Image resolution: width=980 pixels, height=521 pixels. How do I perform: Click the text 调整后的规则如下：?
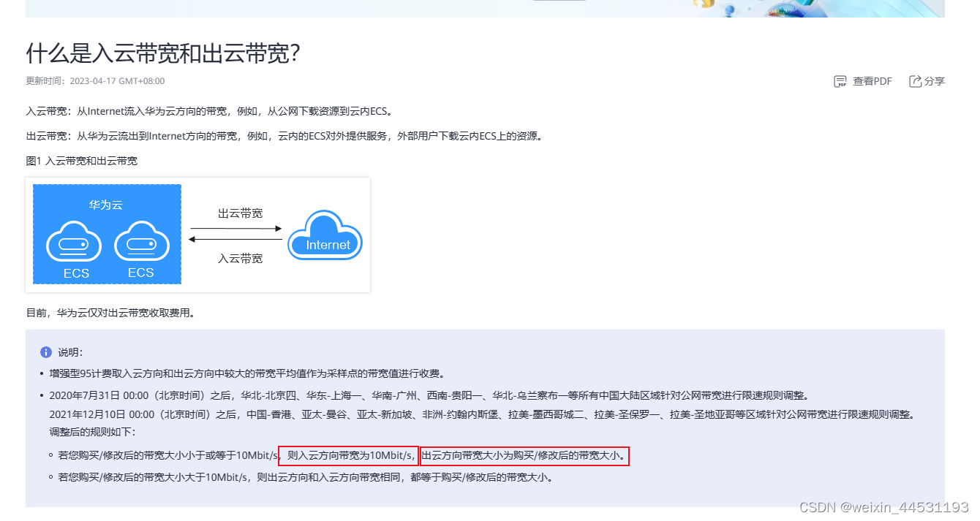[x=93, y=432]
